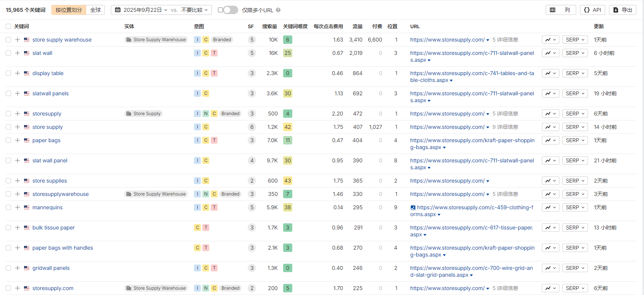Check the box for 'store supply warehouse' row

(x=8, y=40)
